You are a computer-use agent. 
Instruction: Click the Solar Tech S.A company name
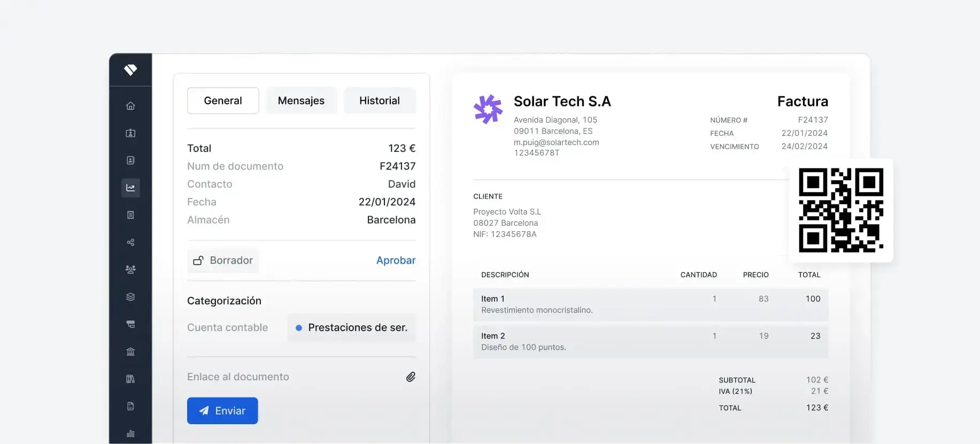point(562,101)
